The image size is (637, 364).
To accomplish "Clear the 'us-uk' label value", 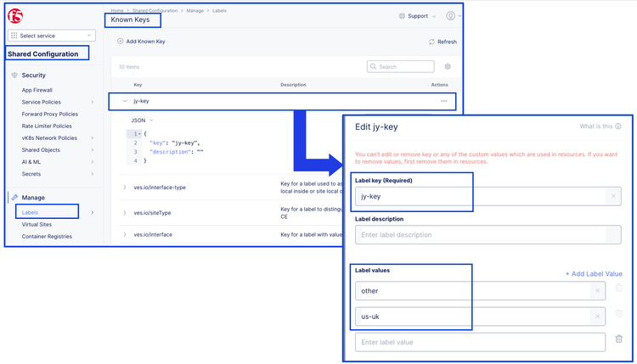I will click(597, 316).
